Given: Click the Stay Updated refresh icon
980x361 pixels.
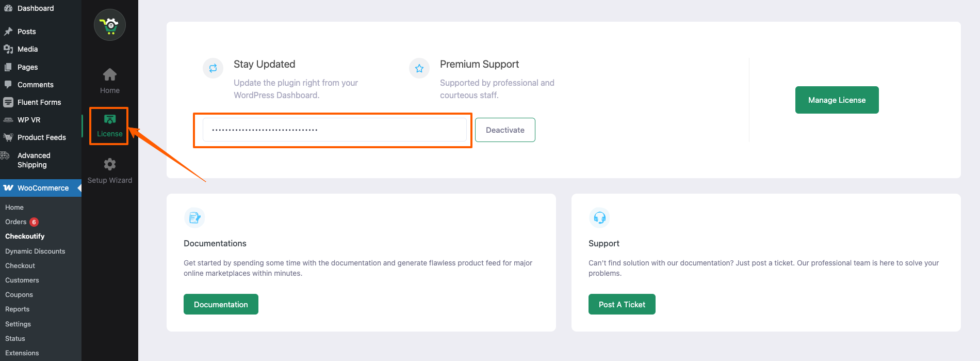Looking at the screenshot, I should pos(213,68).
